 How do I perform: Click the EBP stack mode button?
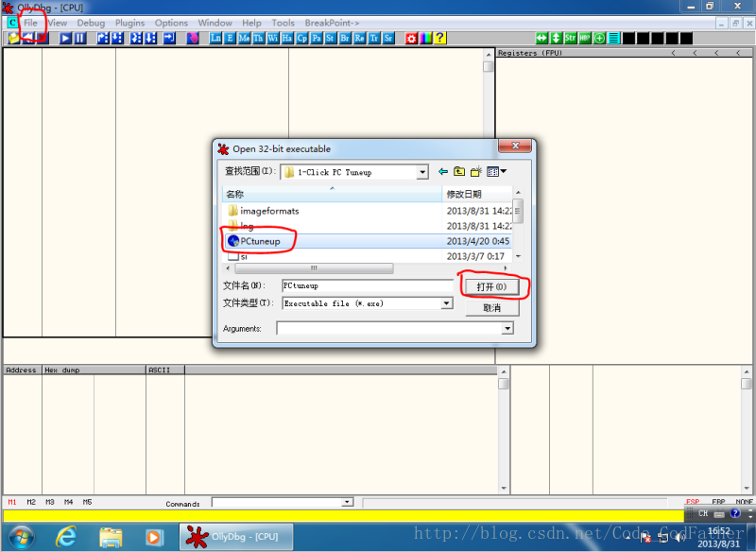tap(718, 502)
